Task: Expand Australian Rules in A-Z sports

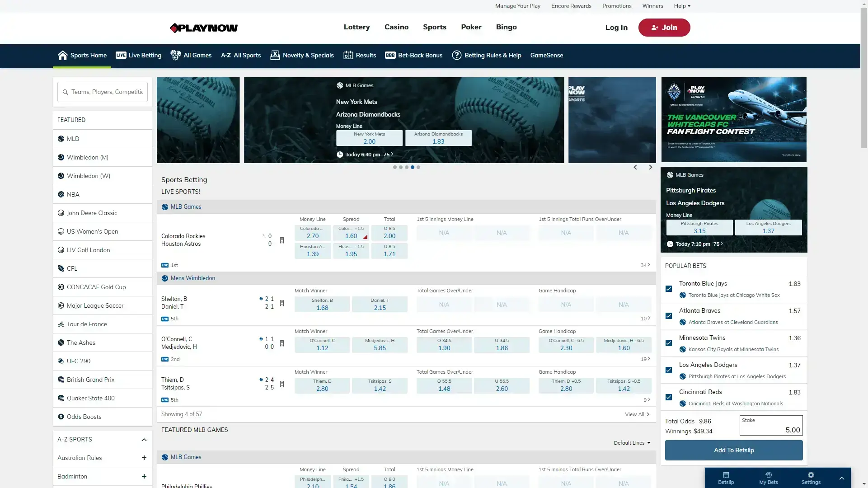Action: point(144,458)
